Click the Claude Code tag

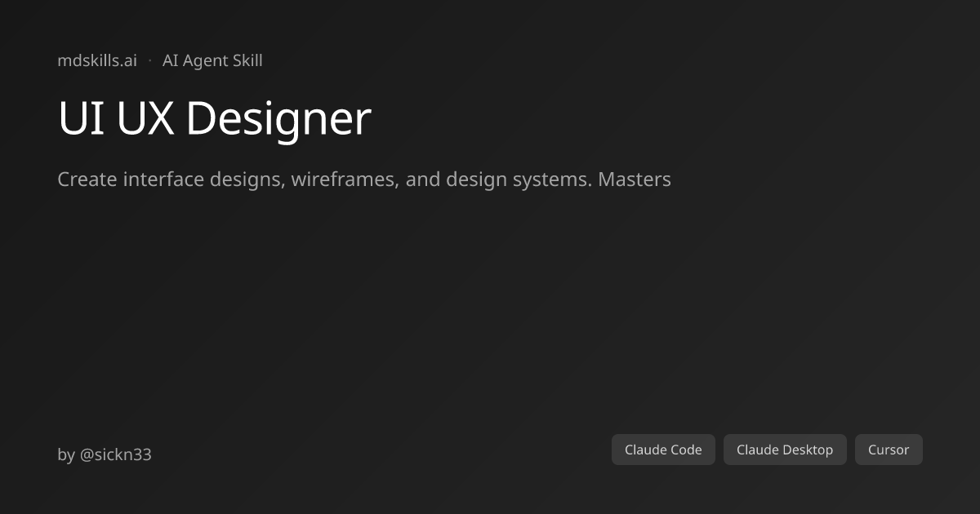(x=663, y=450)
